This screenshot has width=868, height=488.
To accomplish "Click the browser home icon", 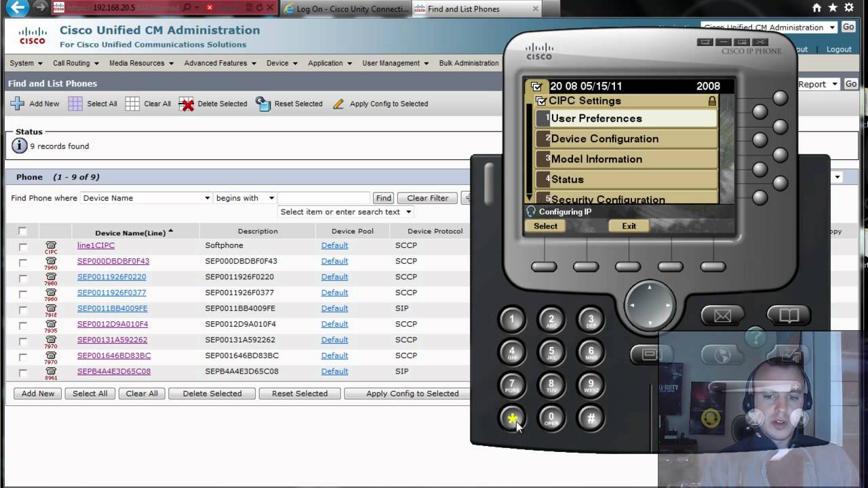I will coord(816,8).
